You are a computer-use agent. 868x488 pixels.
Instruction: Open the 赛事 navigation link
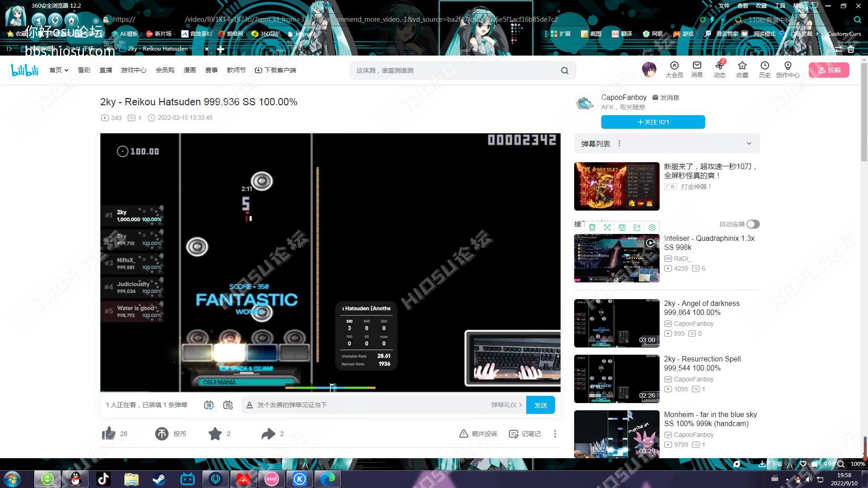coord(212,70)
